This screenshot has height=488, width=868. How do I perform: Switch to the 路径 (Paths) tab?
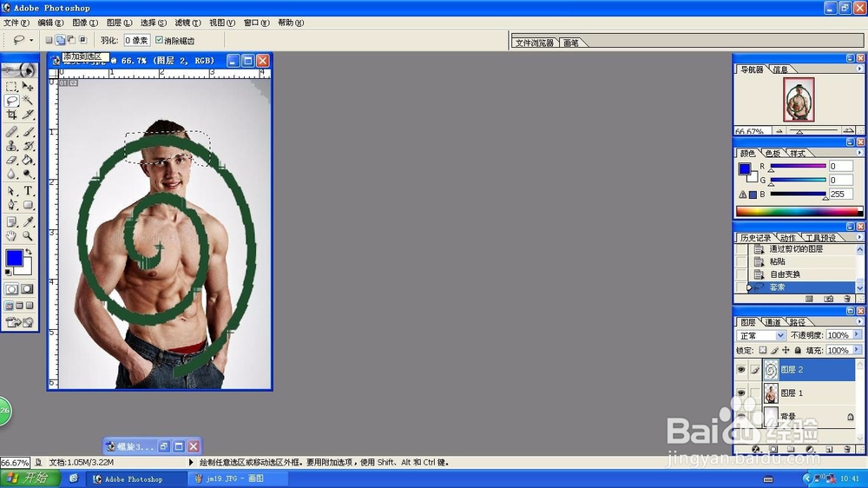[x=798, y=322]
